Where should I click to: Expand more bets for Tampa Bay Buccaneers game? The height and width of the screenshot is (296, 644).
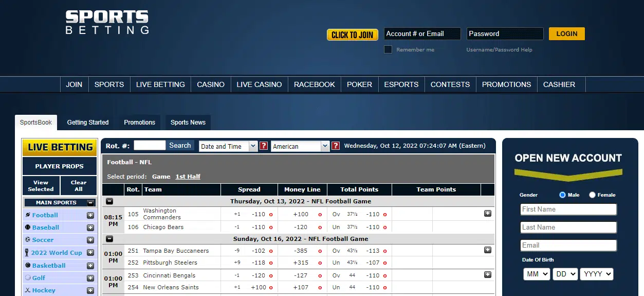pos(488,250)
